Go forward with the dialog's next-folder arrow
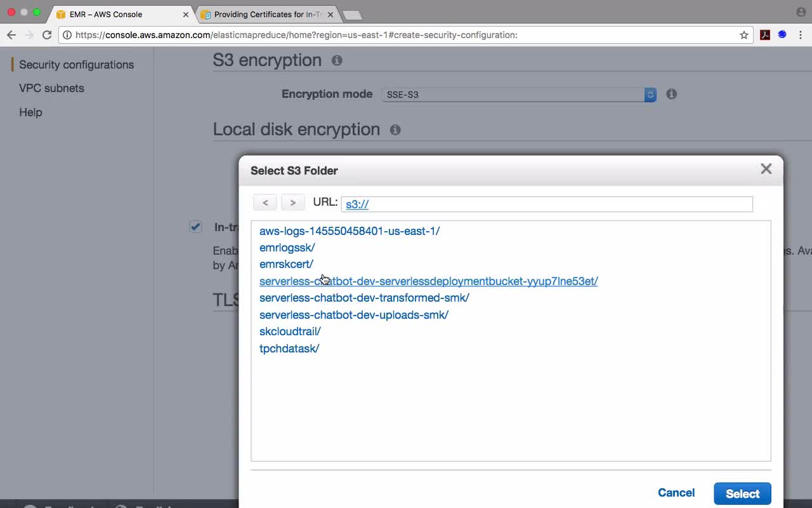 coord(293,203)
